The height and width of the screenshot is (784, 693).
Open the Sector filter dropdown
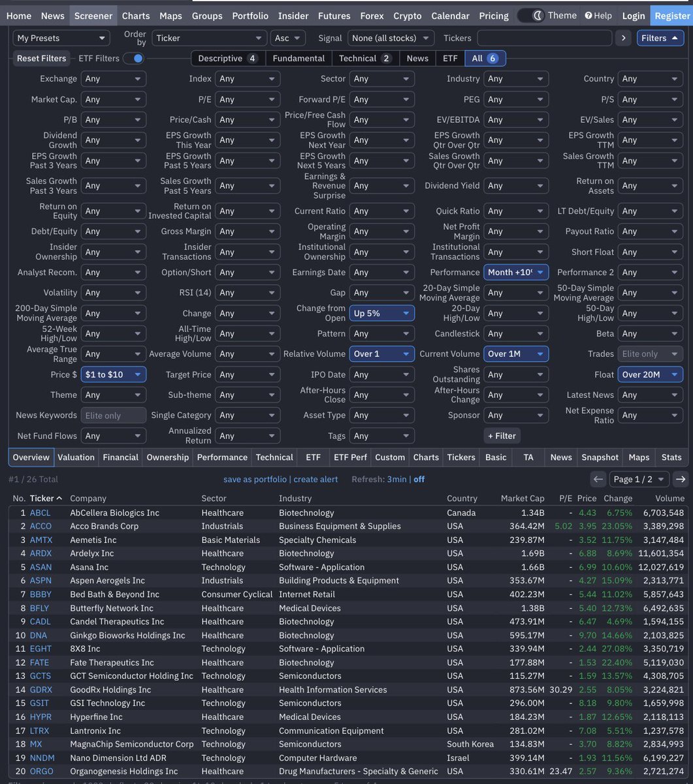pos(381,78)
